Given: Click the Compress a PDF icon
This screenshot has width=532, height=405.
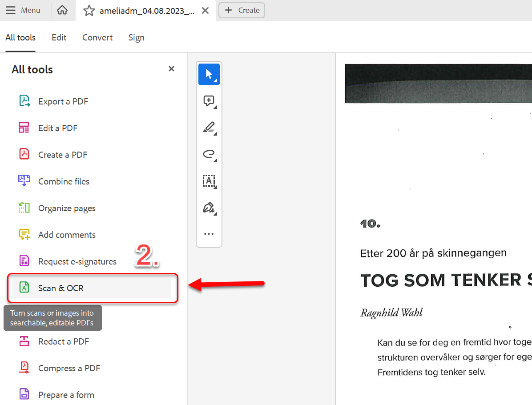Looking at the screenshot, I should click(x=24, y=368).
